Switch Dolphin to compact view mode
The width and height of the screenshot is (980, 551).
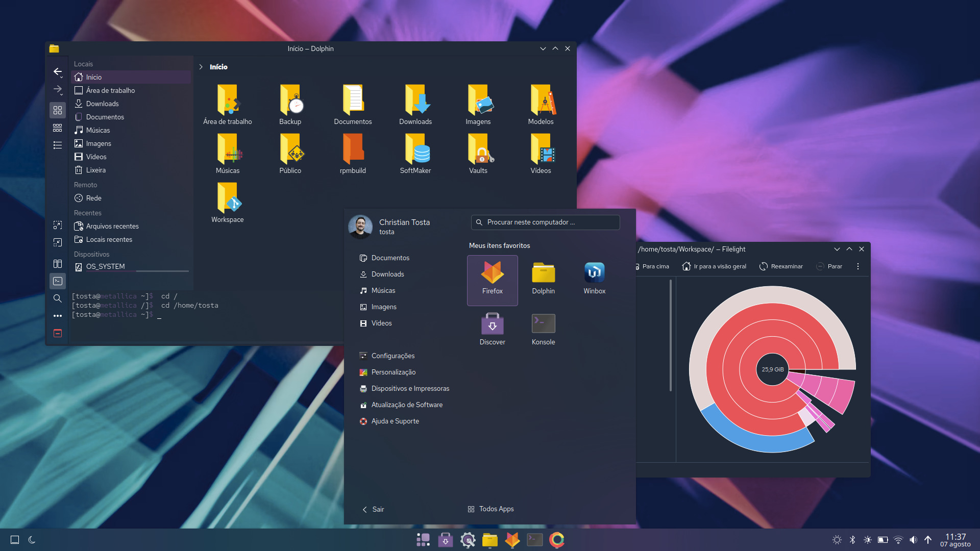(x=58, y=128)
